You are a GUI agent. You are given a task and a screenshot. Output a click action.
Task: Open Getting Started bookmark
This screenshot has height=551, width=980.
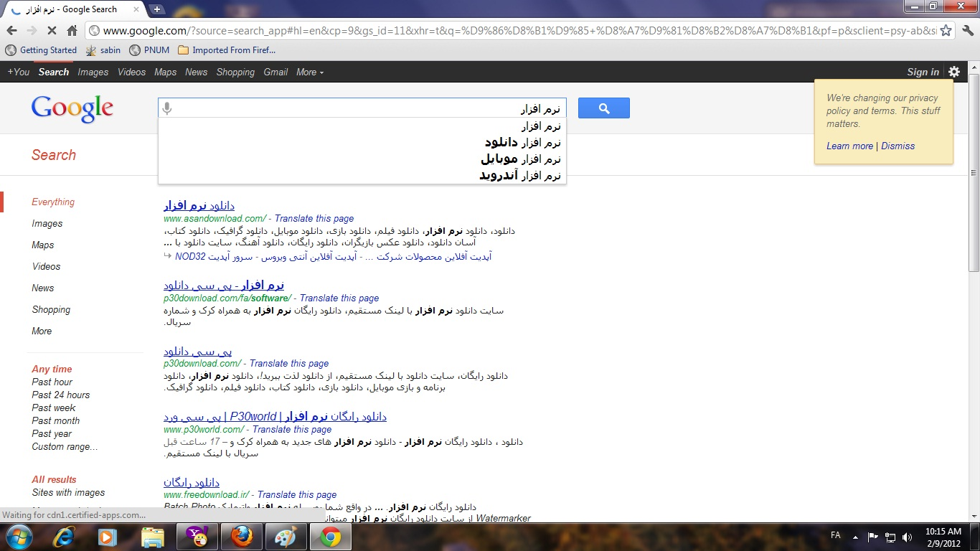point(41,50)
